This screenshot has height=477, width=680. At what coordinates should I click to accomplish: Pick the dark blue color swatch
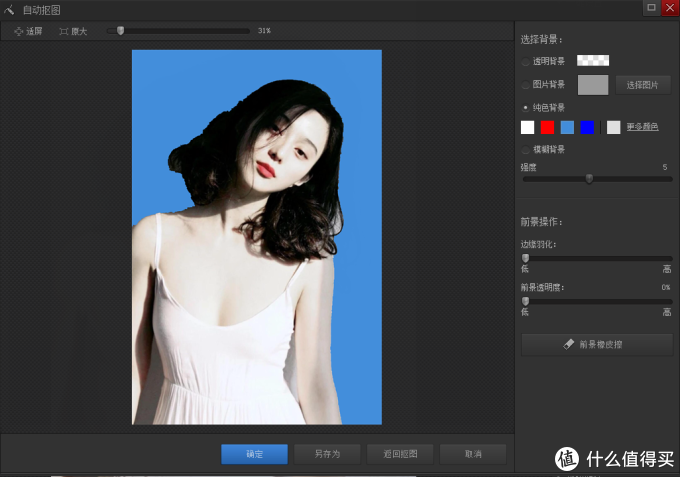coord(587,127)
